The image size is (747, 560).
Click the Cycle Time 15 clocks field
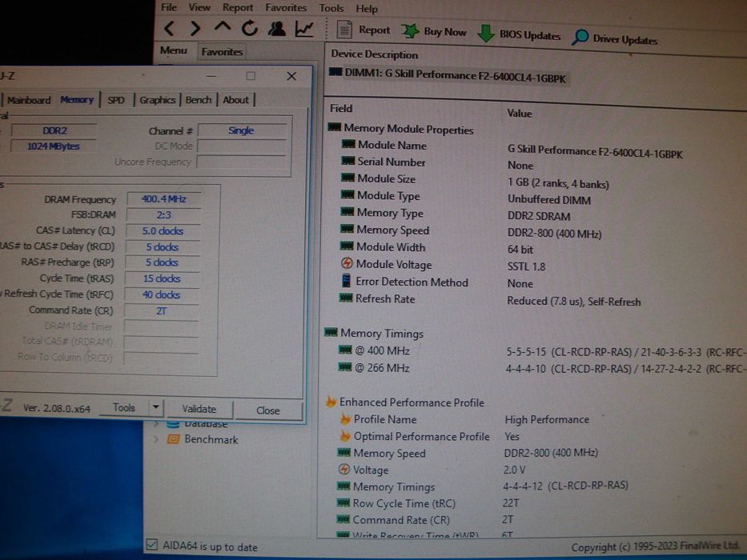coord(162,278)
